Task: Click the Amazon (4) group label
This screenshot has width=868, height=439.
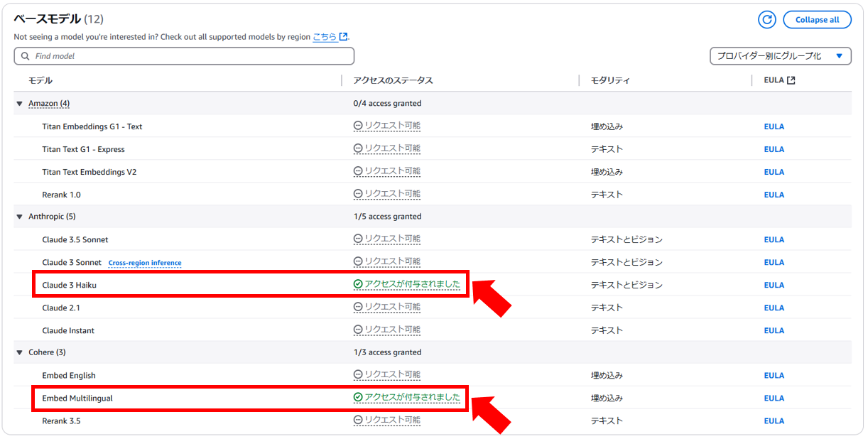Action: click(49, 104)
